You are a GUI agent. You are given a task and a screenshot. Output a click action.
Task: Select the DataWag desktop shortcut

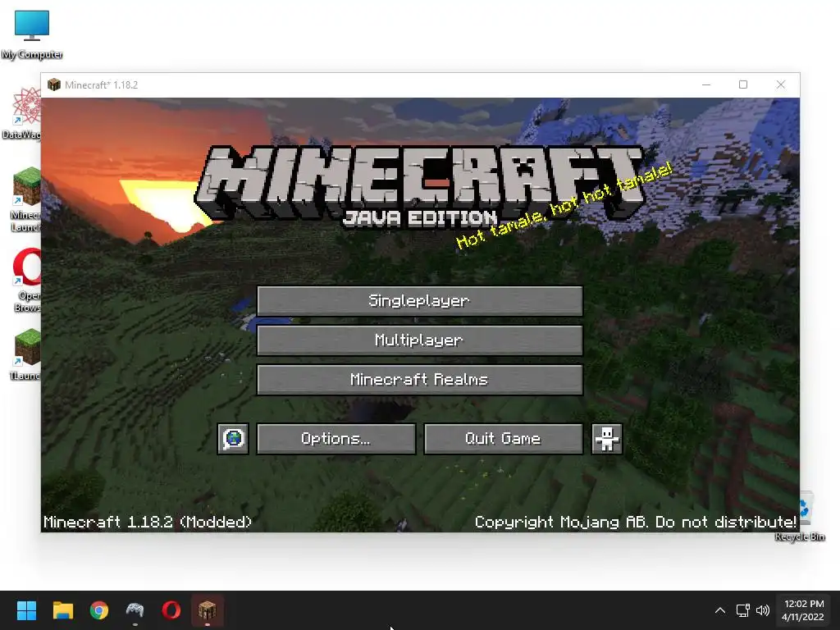(22, 113)
